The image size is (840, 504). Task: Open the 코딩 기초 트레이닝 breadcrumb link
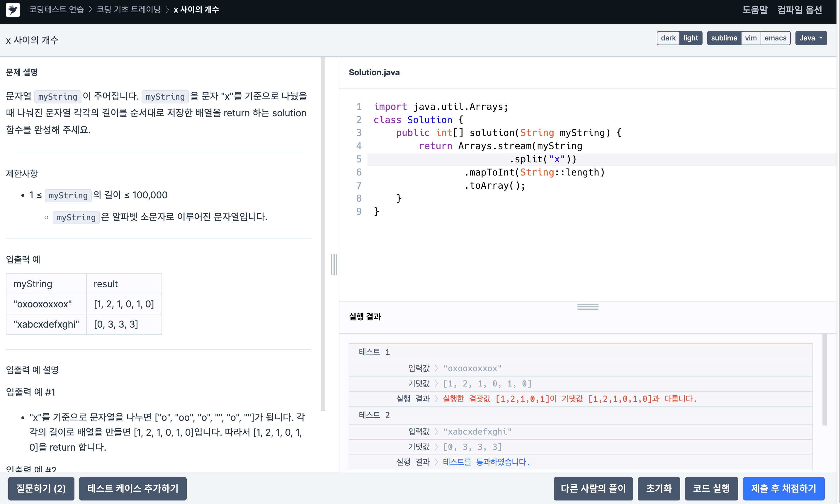coord(128,9)
